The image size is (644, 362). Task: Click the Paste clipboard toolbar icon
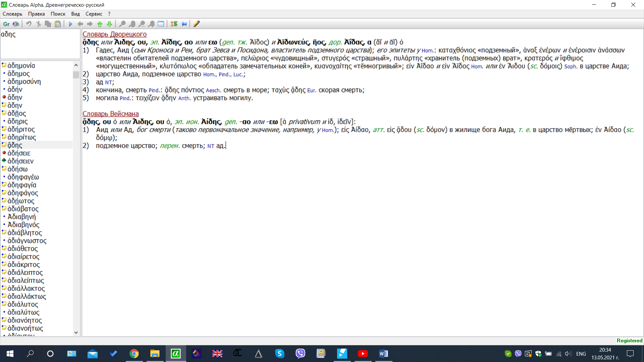coord(58,24)
